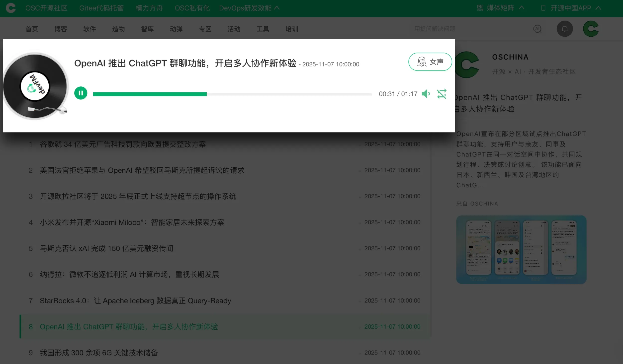Switch the voice with the 女声 button
Image resolution: width=623 pixels, height=364 pixels.
[430, 62]
